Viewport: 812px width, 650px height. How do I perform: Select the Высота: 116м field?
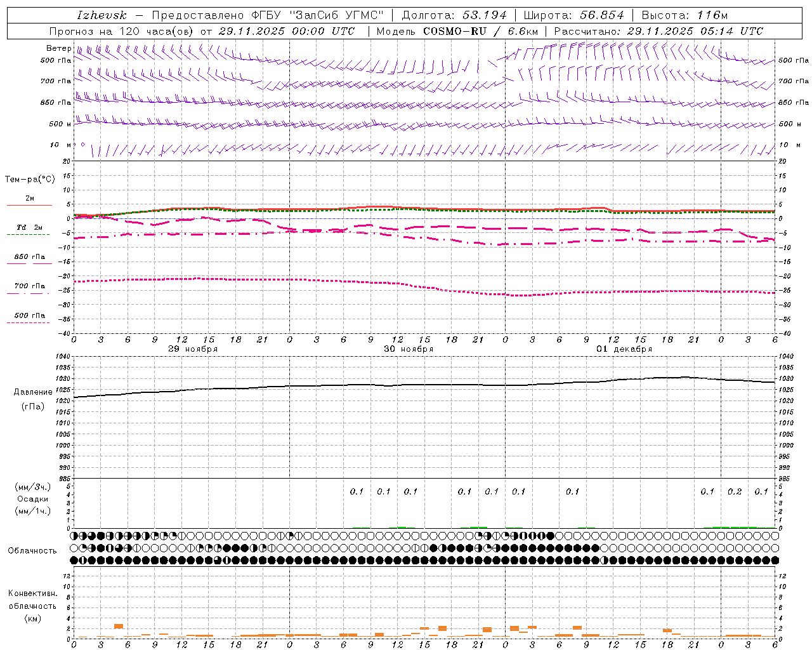click(x=684, y=15)
